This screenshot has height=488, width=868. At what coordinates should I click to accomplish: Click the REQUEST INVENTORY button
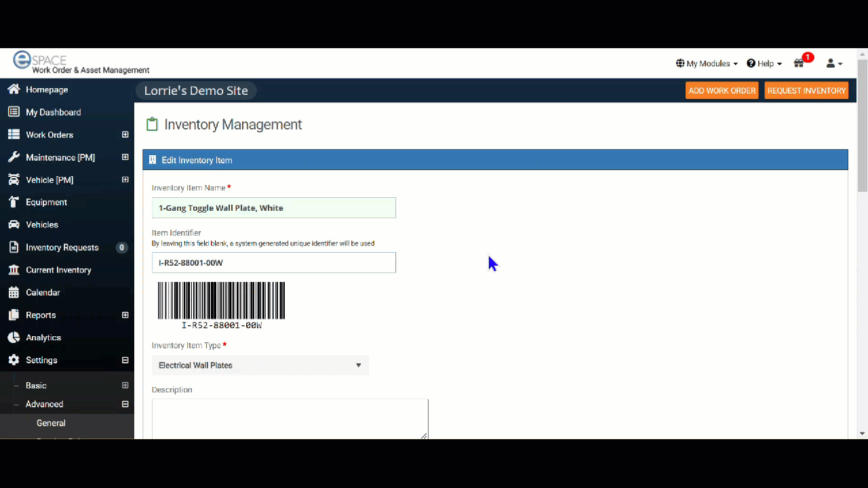[x=806, y=91]
